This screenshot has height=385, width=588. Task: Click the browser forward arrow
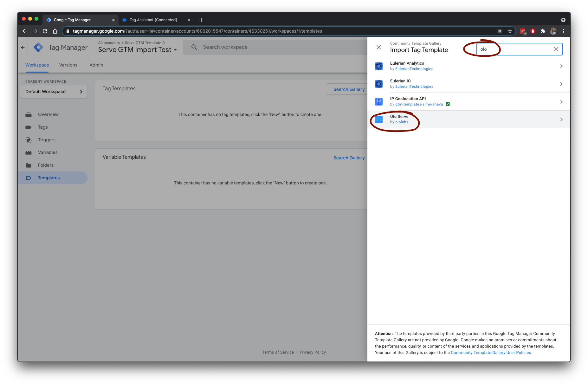[35, 31]
